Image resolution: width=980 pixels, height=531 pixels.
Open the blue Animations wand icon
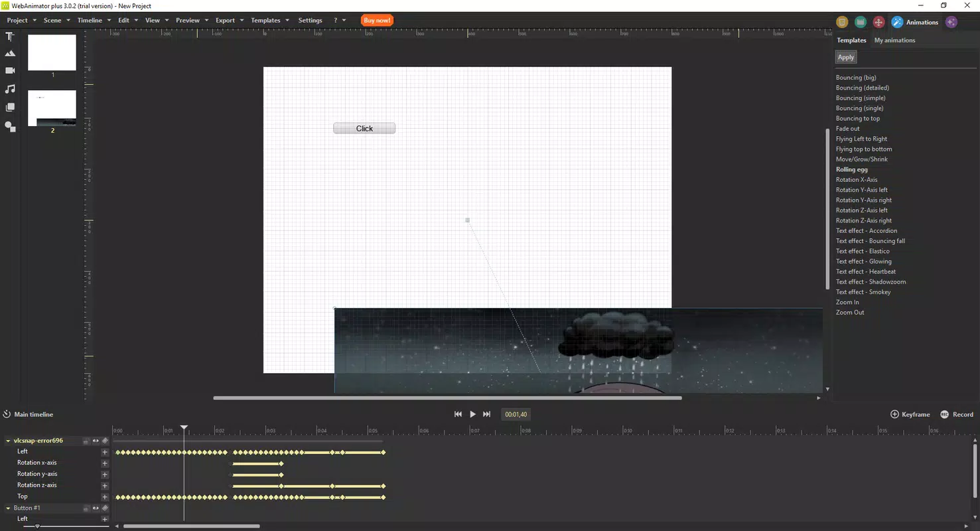[x=897, y=22]
